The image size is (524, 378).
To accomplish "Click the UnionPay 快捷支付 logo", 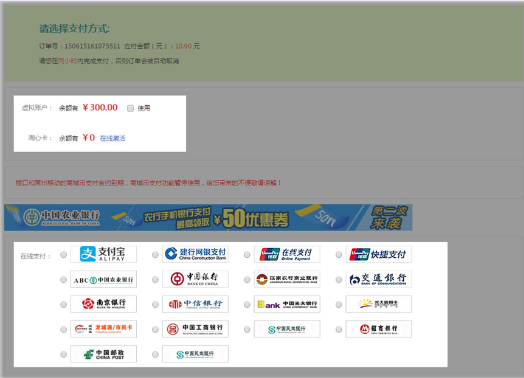I will (379, 254).
